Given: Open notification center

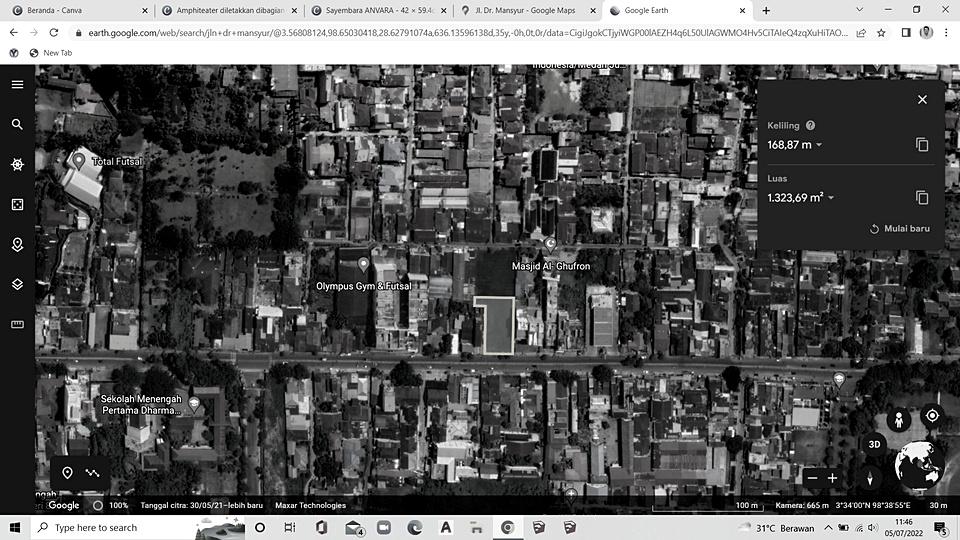Looking at the screenshot, I should 942,528.
